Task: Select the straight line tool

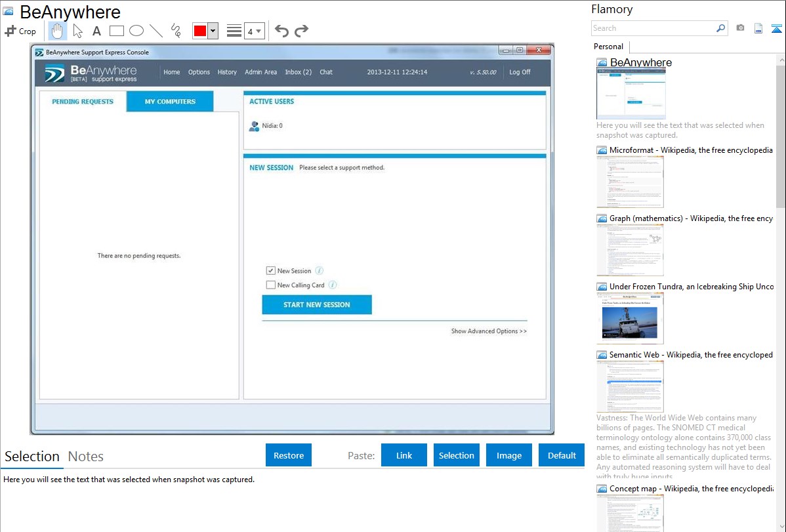Action: pos(156,31)
